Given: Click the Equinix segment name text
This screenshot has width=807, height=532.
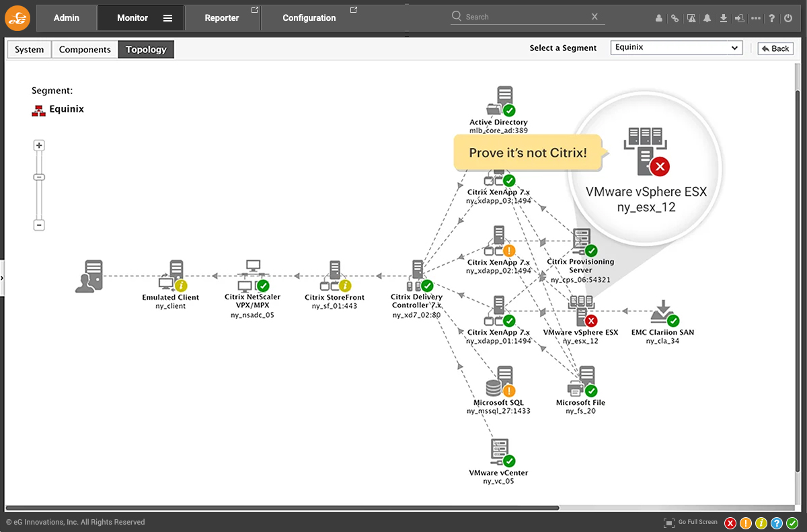Looking at the screenshot, I should 67,109.
